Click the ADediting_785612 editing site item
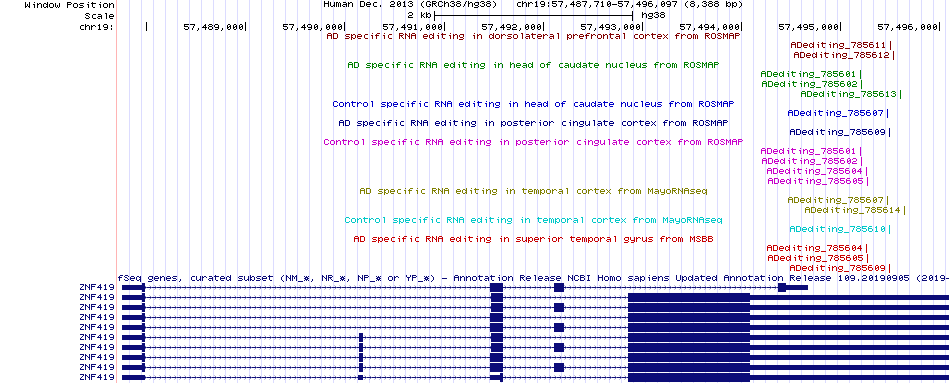The width and height of the screenshot is (950, 383). [843, 55]
